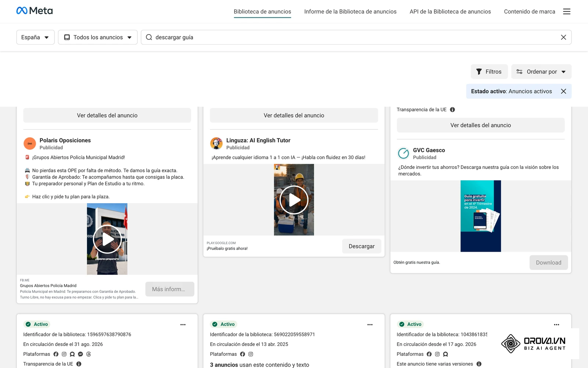Click '3 anuncios usan este contenido y texto'
588x368 pixels.
pyautogui.click(x=259, y=365)
